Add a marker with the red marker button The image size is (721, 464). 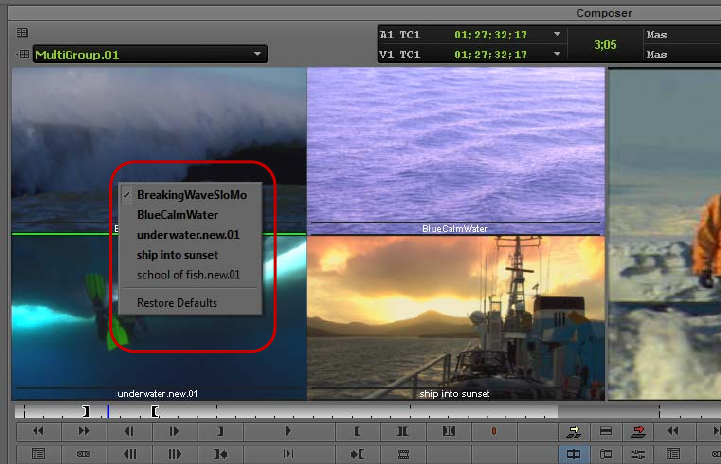[x=494, y=431]
